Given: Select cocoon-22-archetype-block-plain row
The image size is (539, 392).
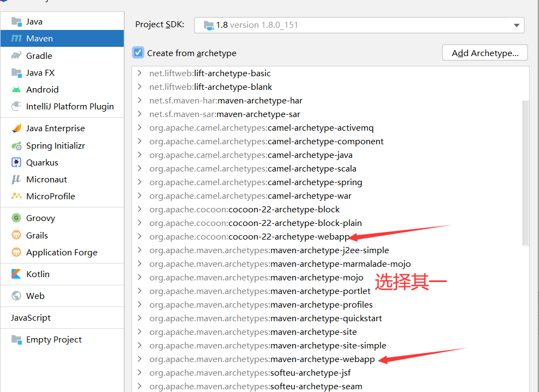Looking at the screenshot, I should tap(256, 223).
